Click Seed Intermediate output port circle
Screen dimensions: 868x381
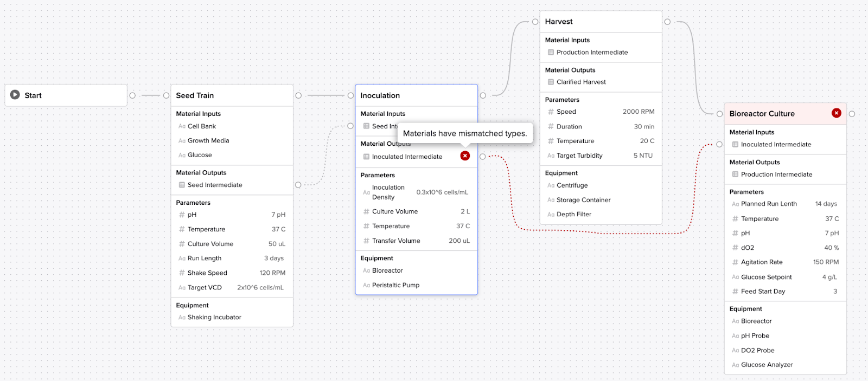click(x=298, y=185)
